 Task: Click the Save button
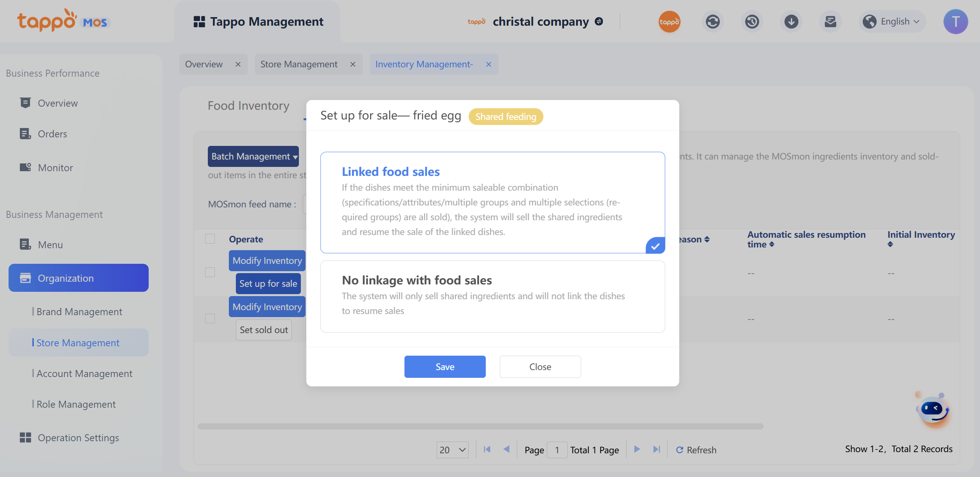[x=445, y=367]
